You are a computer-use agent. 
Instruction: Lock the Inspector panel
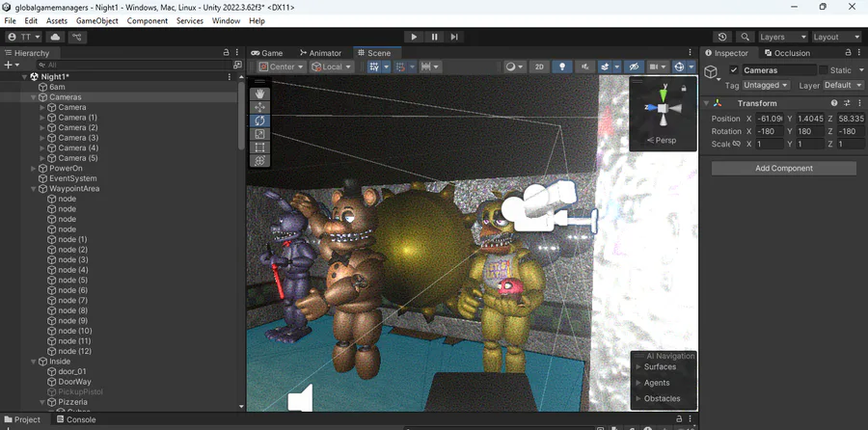pos(848,53)
